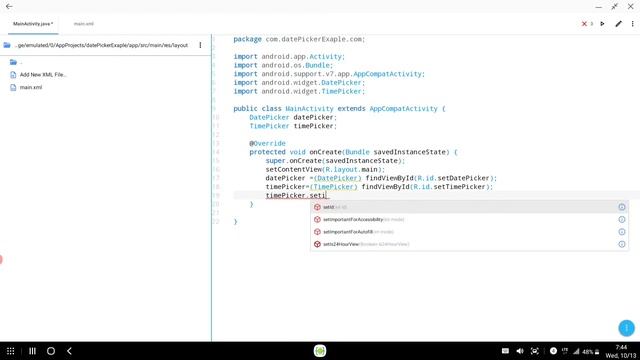Show info for setImportantForAutofill suggestion
This screenshot has height=360, width=640.
(622, 232)
